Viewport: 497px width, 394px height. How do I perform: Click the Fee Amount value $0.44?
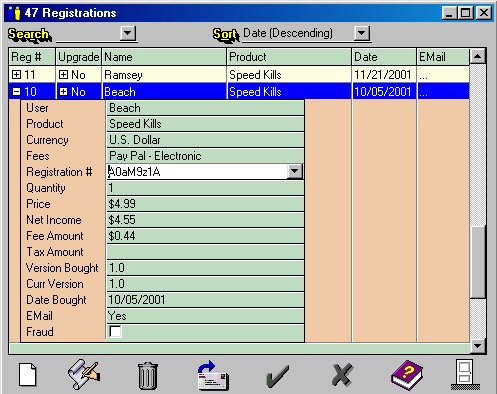[205, 236]
